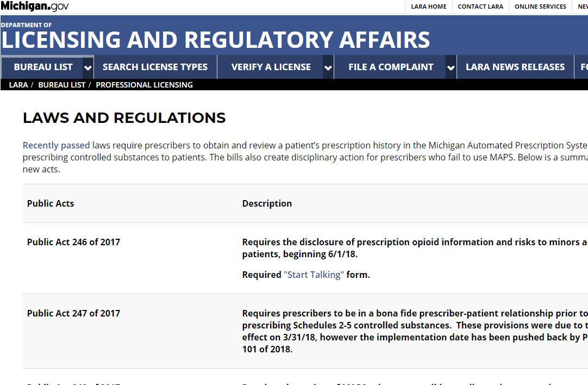Viewport: 588px width, 385px height.
Task: Click Professional Licensing breadcrumb link
Action: pos(145,85)
